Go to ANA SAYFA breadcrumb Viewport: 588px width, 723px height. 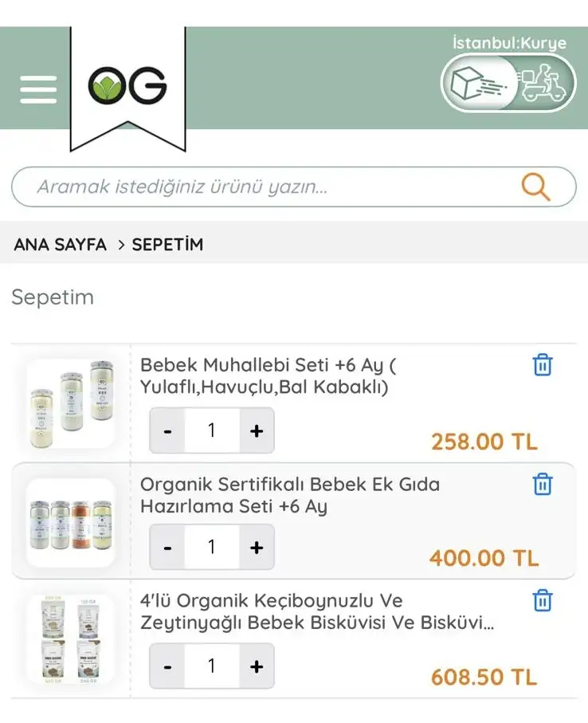tap(60, 245)
